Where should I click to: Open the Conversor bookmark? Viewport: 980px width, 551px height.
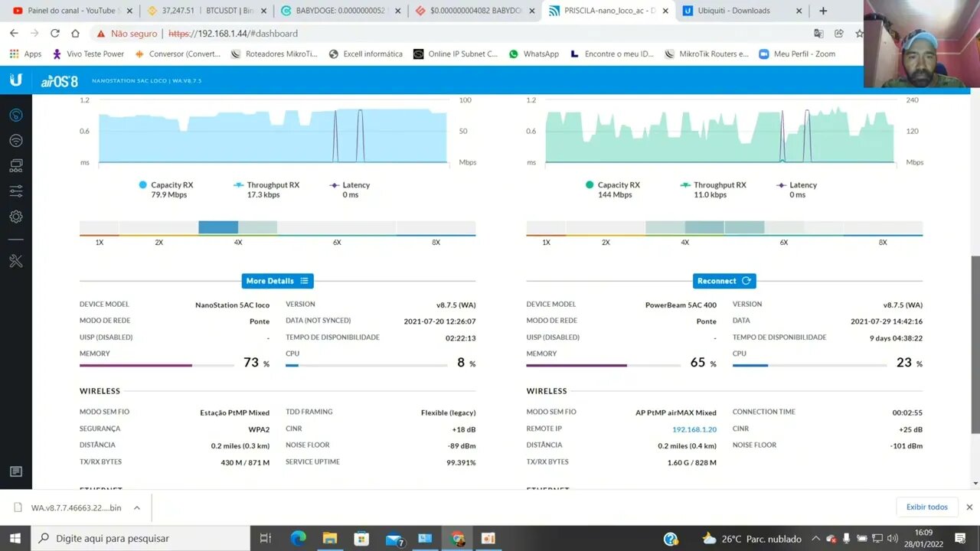[x=177, y=54]
